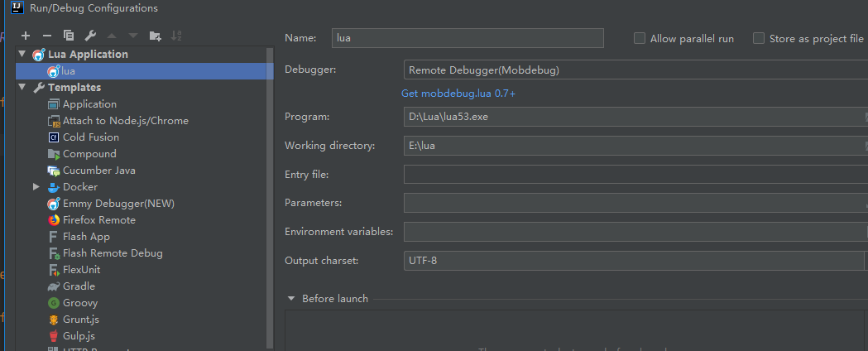Click the Sort Configurations alphabetically icon
Viewport: 868px width, 351px height.
tap(176, 36)
